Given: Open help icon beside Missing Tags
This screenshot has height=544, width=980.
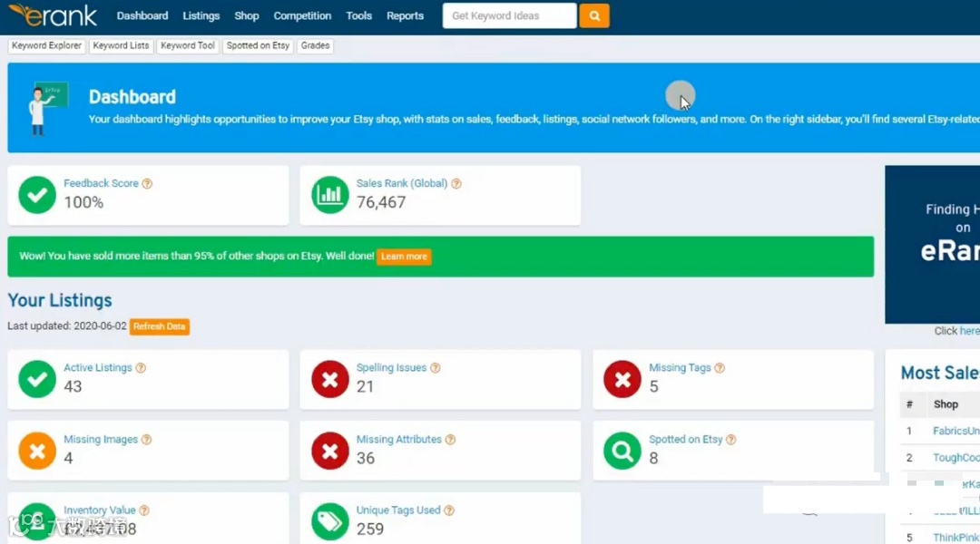Looking at the screenshot, I should 720,368.
